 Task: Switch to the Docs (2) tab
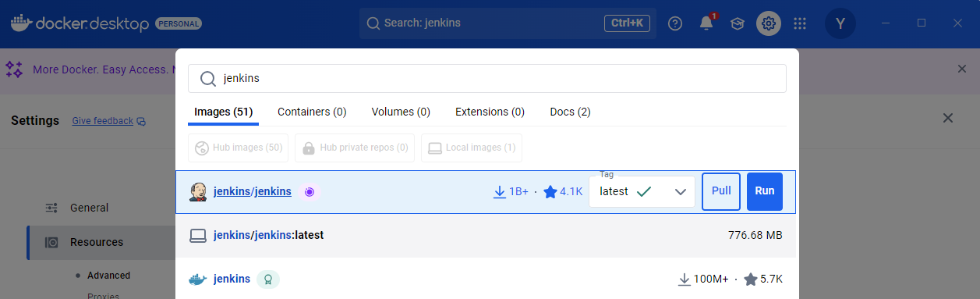coord(570,112)
